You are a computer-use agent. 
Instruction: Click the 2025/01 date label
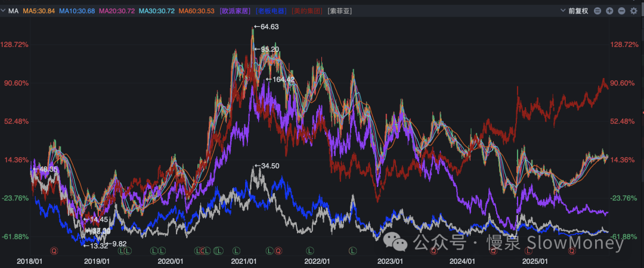pyautogui.click(x=535, y=261)
